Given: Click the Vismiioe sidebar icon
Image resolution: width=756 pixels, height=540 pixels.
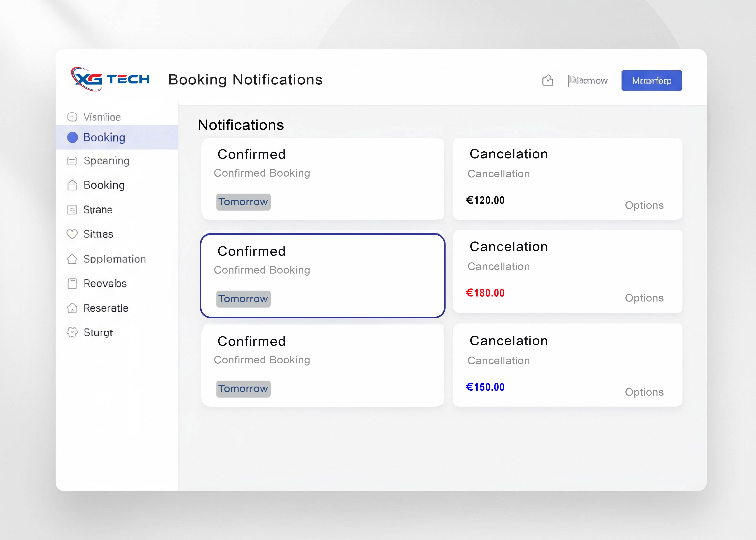Looking at the screenshot, I should pos(72,117).
